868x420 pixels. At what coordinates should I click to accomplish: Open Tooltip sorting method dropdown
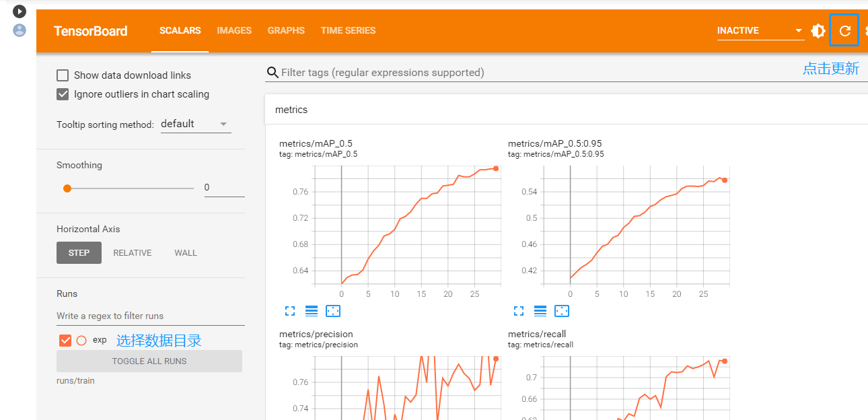click(196, 124)
